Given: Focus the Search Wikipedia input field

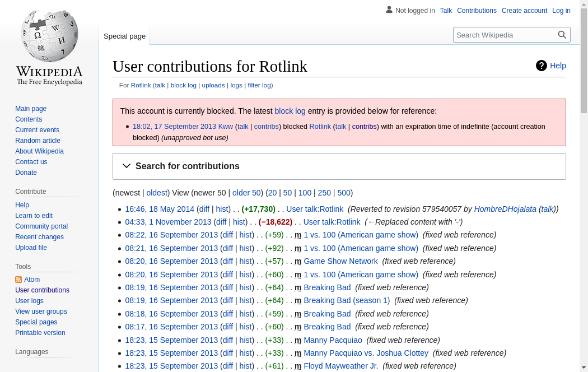Looking at the screenshot, I should (x=505, y=35).
